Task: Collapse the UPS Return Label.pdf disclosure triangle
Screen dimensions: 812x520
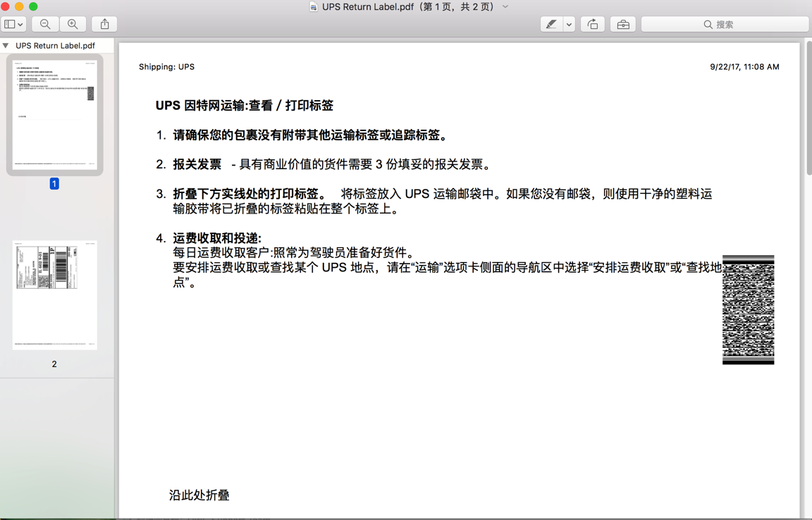Action: click(x=6, y=46)
